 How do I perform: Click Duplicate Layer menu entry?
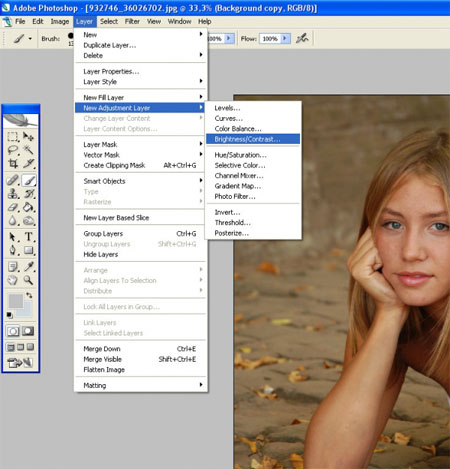tap(141, 45)
